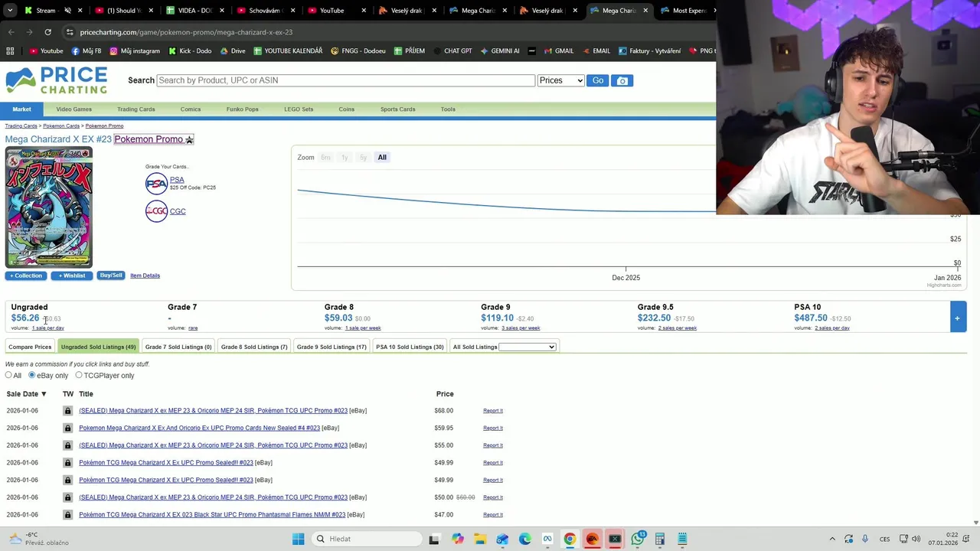This screenshot has height=551, width=980.
Task: Click the PriceCharting logo
Action: 57,80
